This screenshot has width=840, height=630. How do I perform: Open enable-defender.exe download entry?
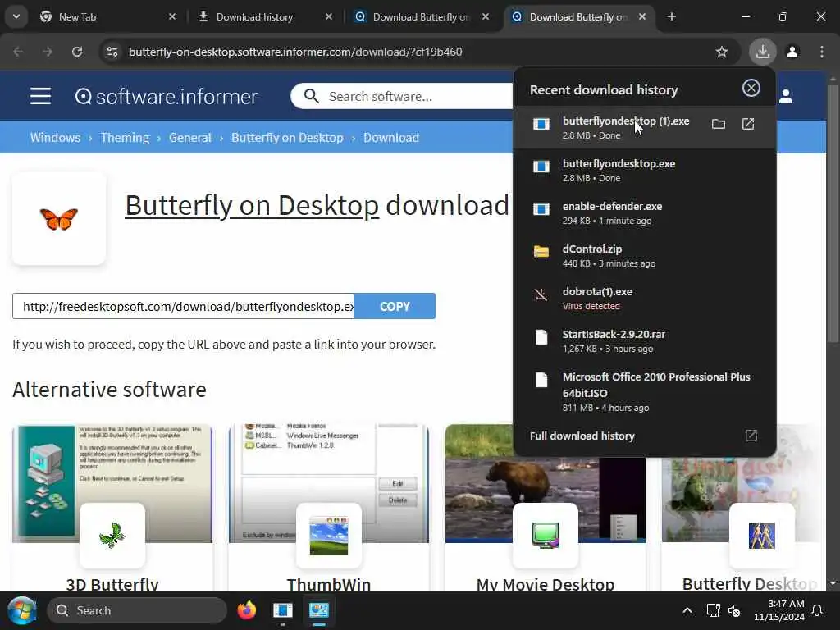(x=645, y=213)
